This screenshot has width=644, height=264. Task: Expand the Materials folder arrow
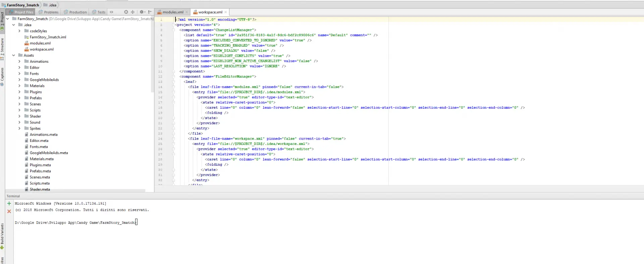pos(19,86)
